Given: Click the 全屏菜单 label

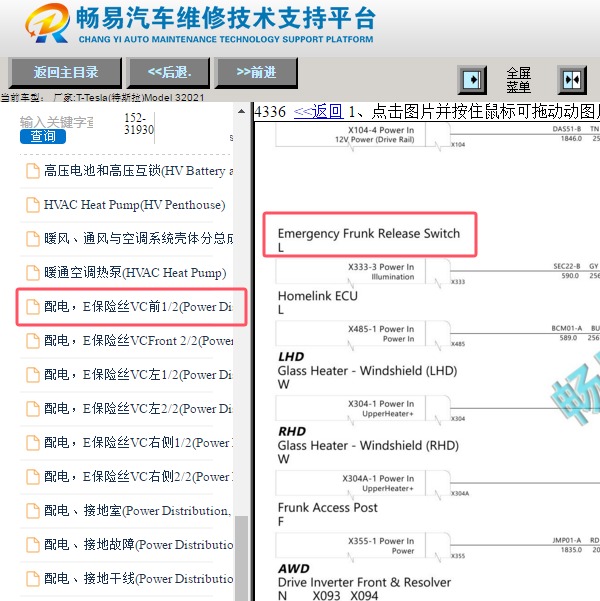Looking at the screenshot, I should click(518, 80).
